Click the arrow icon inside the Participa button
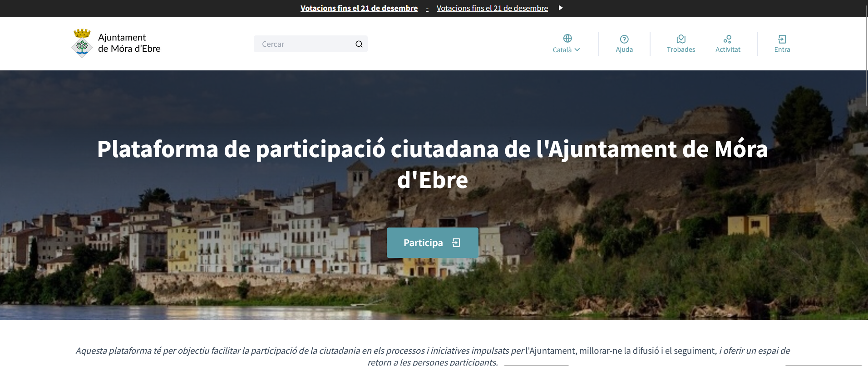Viewport: 868px width, 366px height. point(456,243)
